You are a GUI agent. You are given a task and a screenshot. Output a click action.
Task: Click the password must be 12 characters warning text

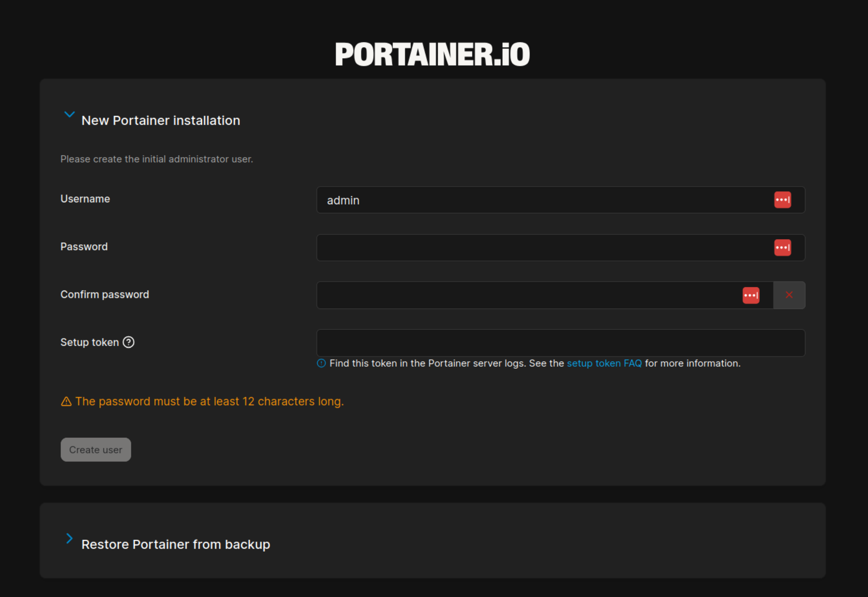pos(210,402)
